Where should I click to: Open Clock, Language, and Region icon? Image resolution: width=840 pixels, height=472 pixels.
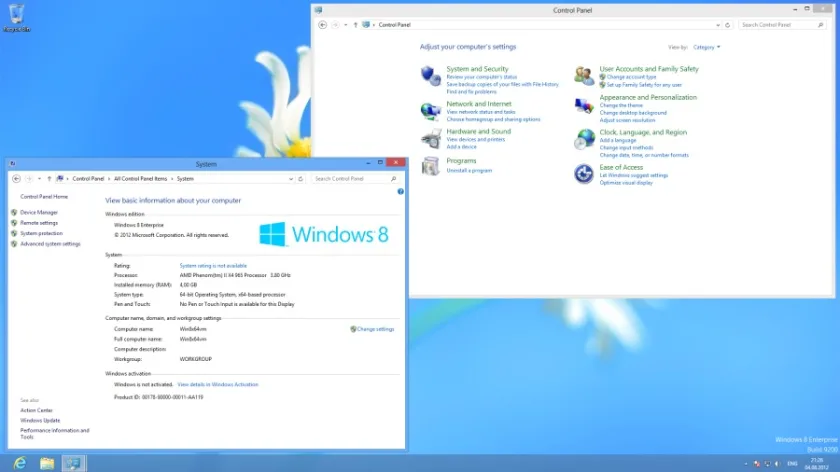click(x=583, y=139)
